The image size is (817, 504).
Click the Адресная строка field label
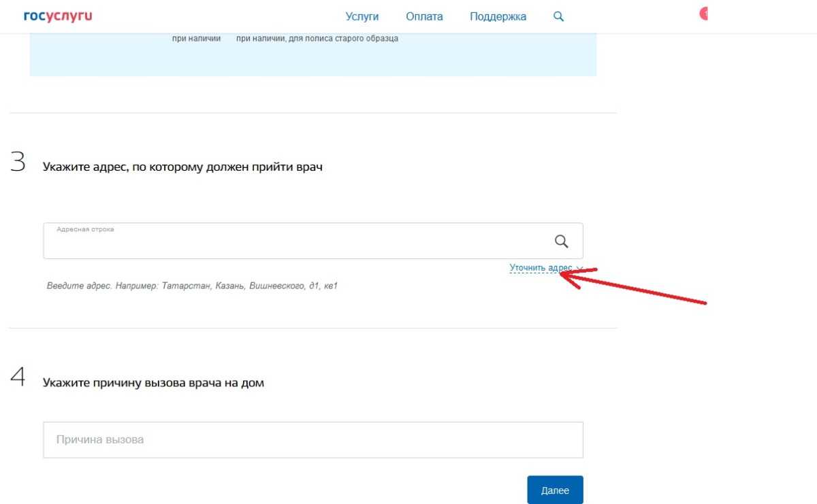[x=85, y=230]
